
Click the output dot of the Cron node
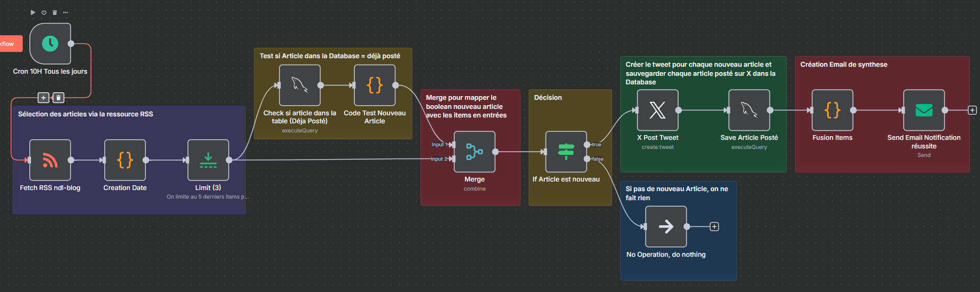click(x=71, y=44)
